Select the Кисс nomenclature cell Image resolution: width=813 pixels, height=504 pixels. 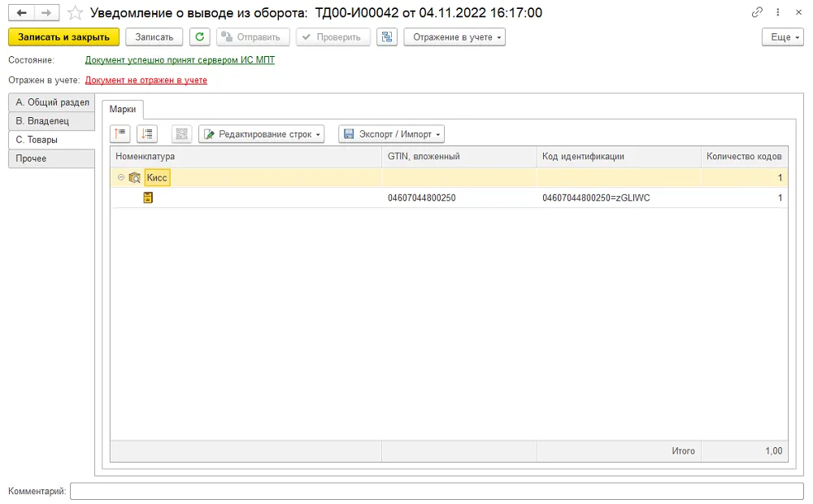tap(157, 178)
